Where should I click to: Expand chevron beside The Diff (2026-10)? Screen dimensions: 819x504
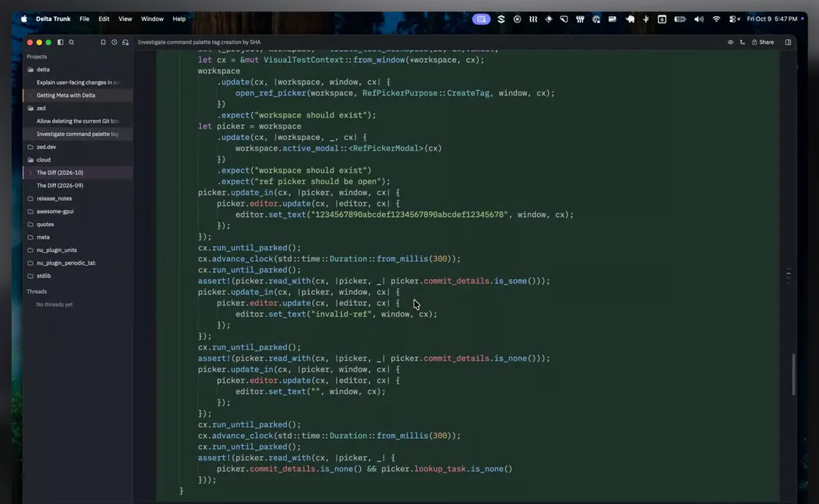[x=30, y=173]
